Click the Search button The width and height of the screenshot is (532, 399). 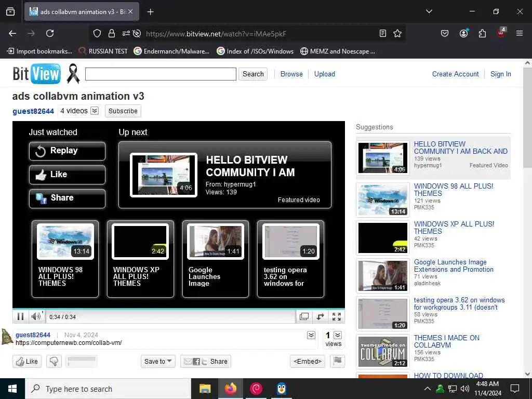coord(253,74)
